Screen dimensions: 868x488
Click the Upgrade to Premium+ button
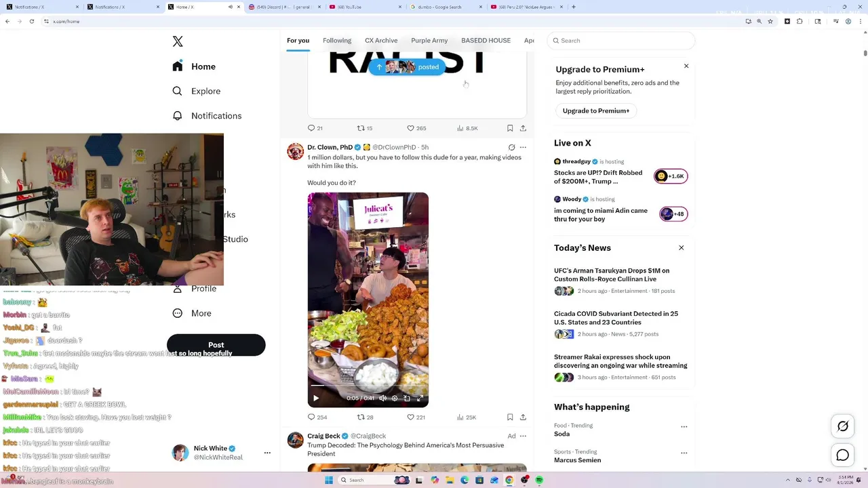(x=596, y=110)
